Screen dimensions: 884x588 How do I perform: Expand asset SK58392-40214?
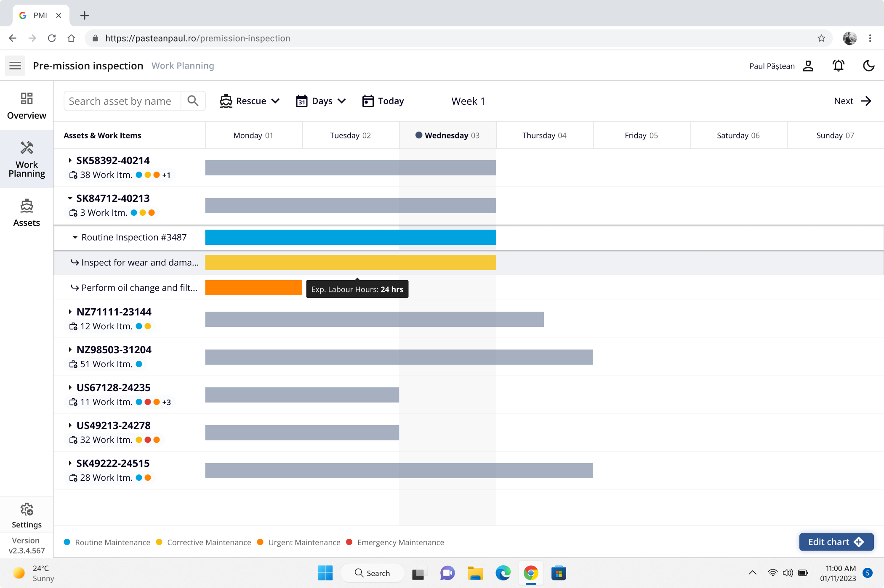tap(70, 160)
